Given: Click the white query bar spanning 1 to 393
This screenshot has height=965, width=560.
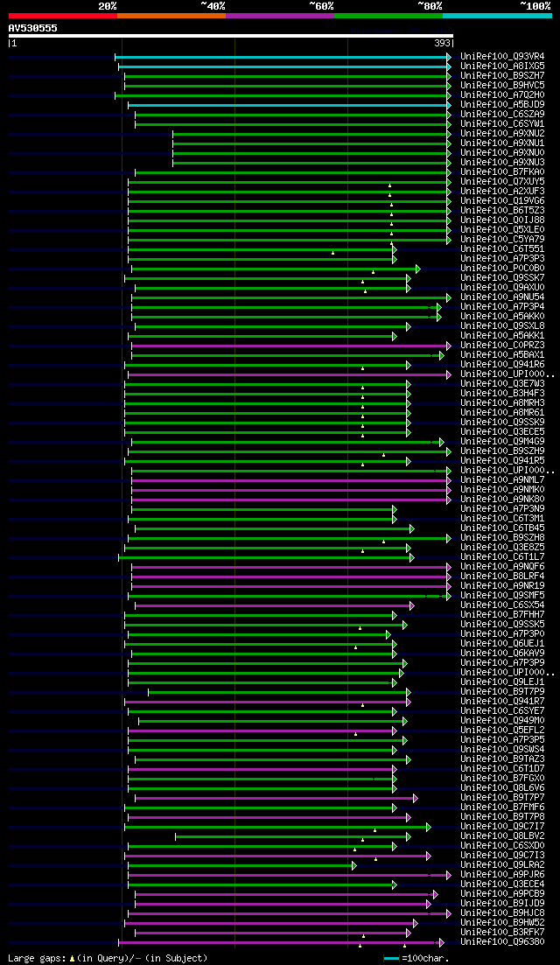Looking at the screenshot, I should [x=231, y=36].
